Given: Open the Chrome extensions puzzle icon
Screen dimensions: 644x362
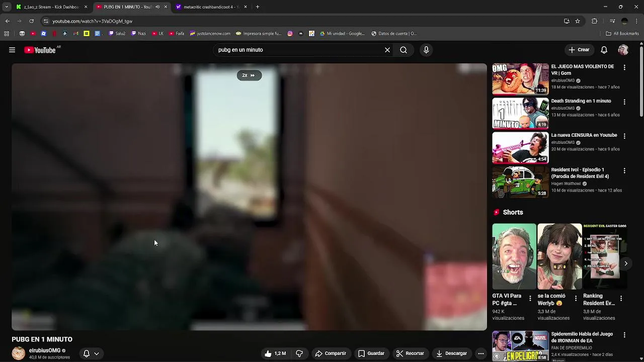Looking at the screenshot, I should 595,21.
